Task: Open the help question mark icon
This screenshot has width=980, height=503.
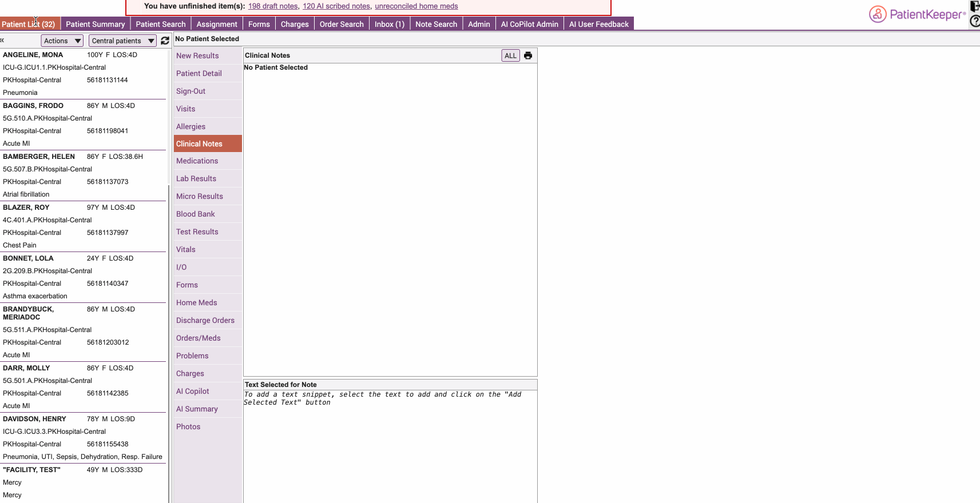Action: click(975, 22)
